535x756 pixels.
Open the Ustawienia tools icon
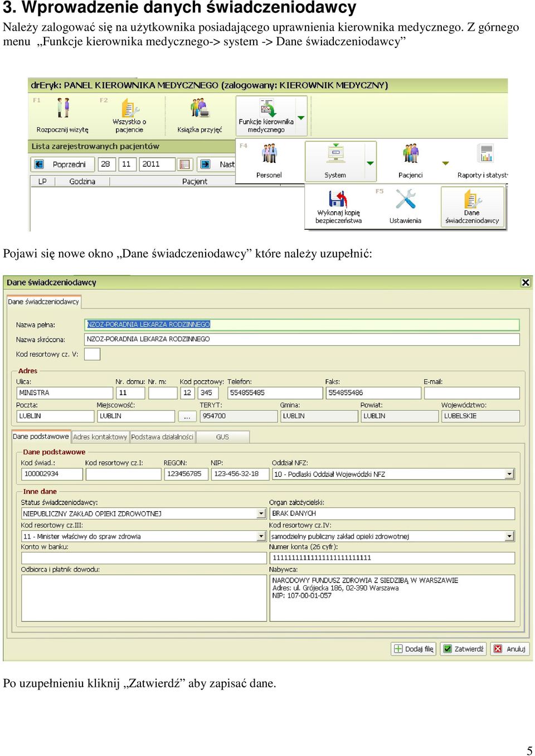(x=405, y=199)
